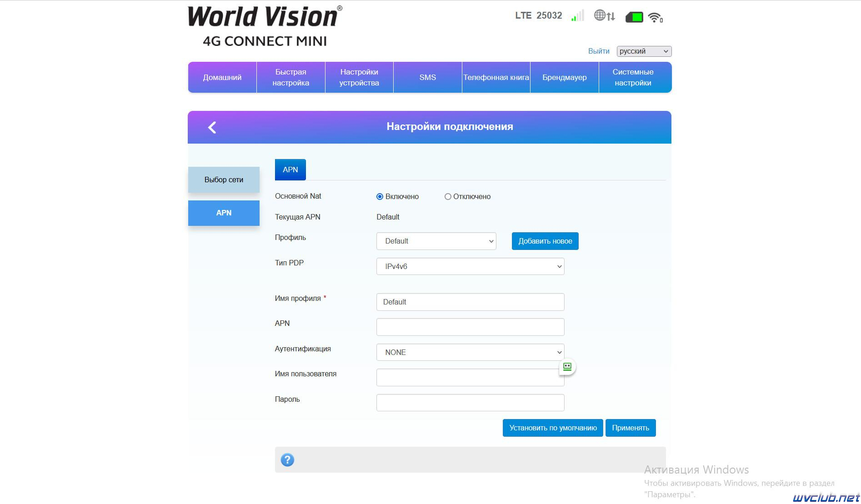Click the blue help question mark icon
The height and width of the screenshot is (504, 861).
(x=287, y=460)
